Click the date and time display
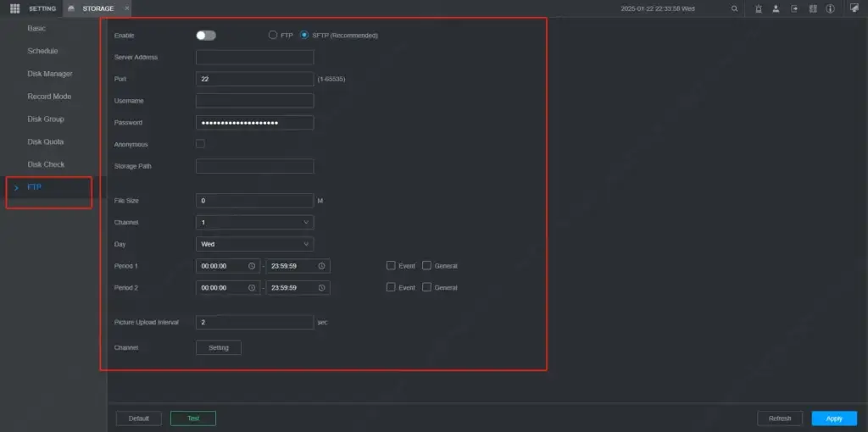868x432 pixels. click(658, 8)
